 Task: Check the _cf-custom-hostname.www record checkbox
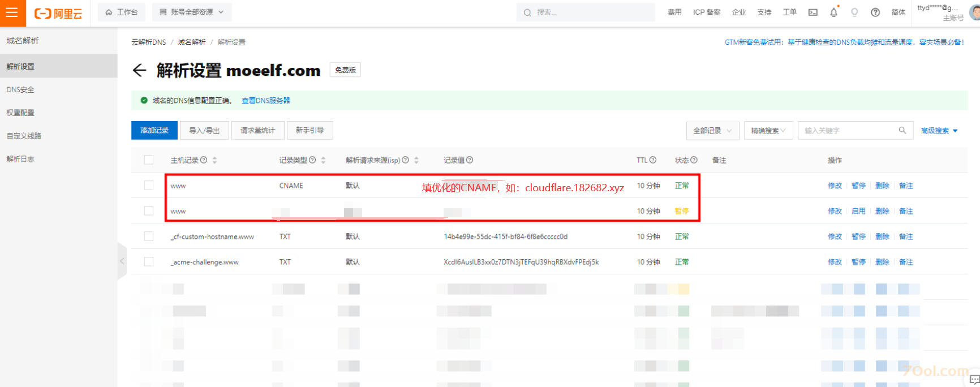coord(149,236)
